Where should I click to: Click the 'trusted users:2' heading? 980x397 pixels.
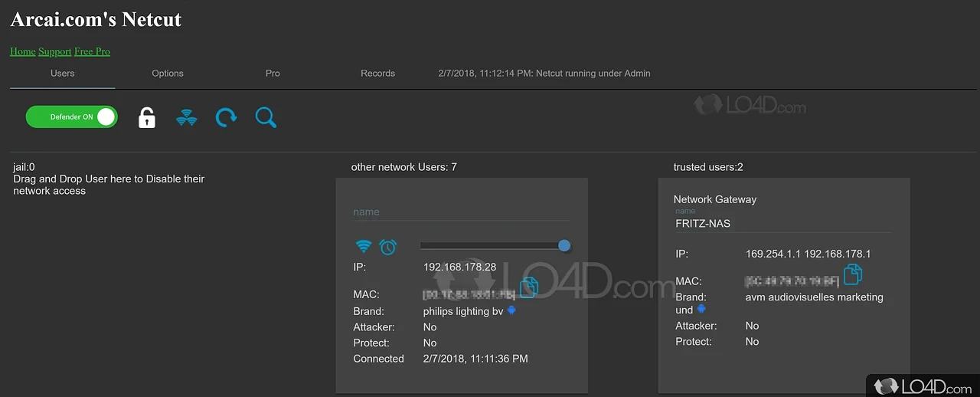point(708,166)
